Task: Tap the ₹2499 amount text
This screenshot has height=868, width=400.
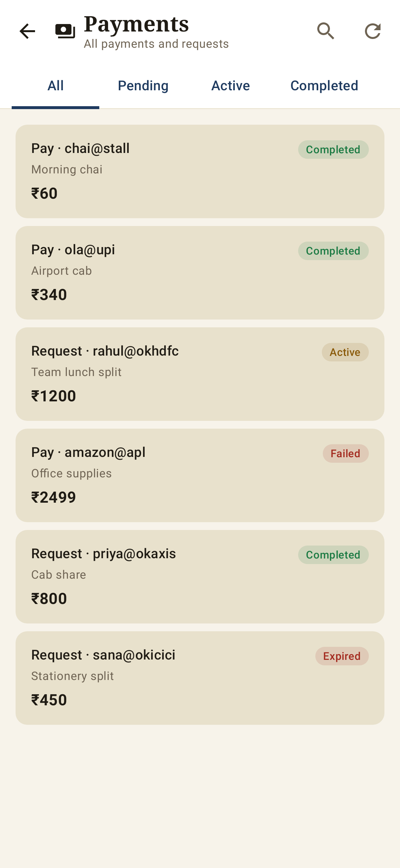Action: coord(54,497)
